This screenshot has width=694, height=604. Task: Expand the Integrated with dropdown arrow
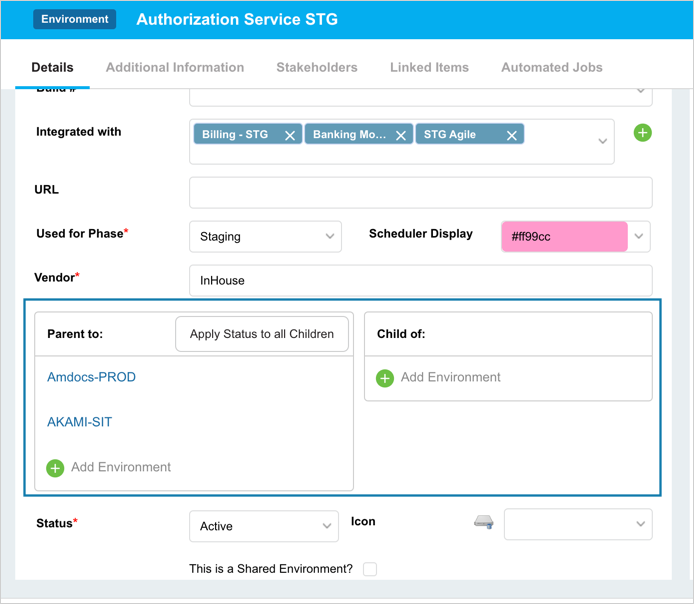point(602,141)
